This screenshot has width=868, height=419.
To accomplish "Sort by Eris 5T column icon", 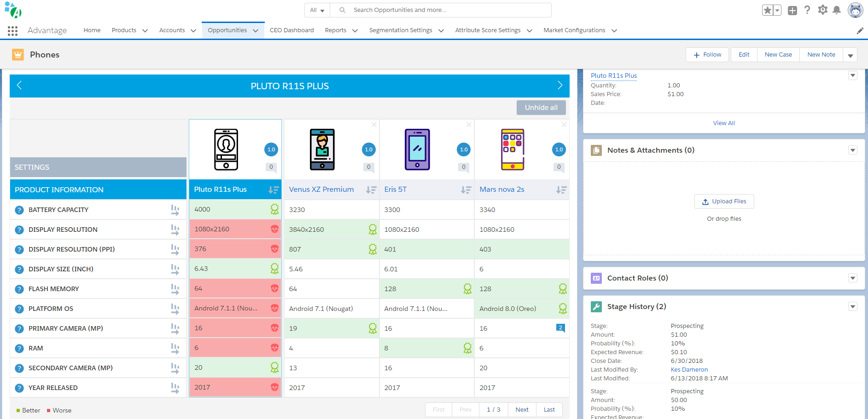I will [466, 189].
